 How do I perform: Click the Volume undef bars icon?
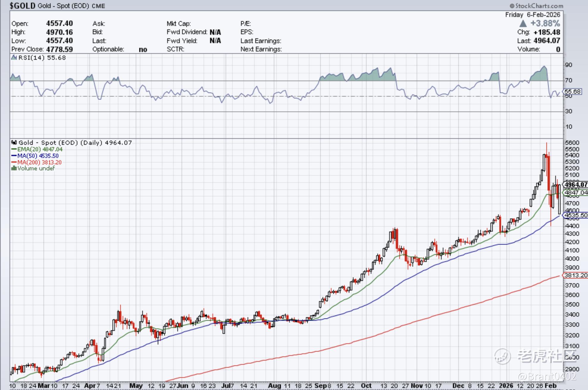click(14, 169)
